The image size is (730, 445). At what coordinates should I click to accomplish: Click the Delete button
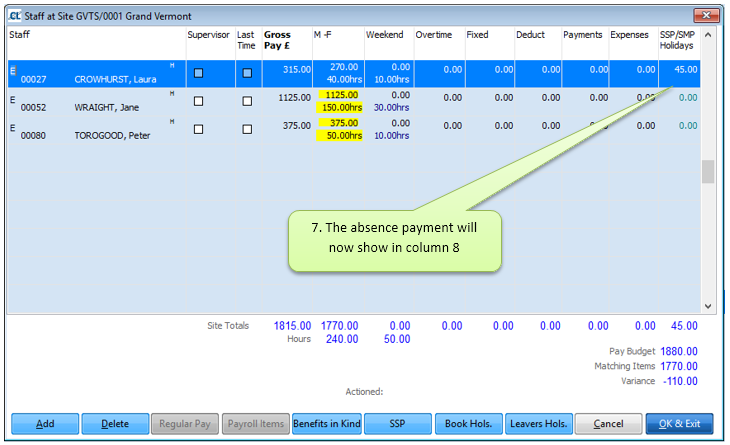coord(115,424)
